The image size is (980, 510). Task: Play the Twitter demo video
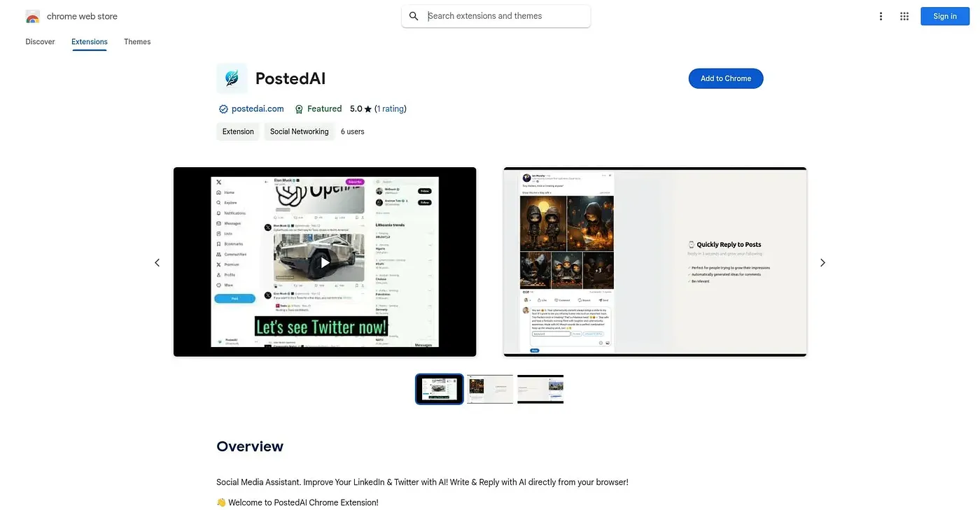tap(325, 262)
